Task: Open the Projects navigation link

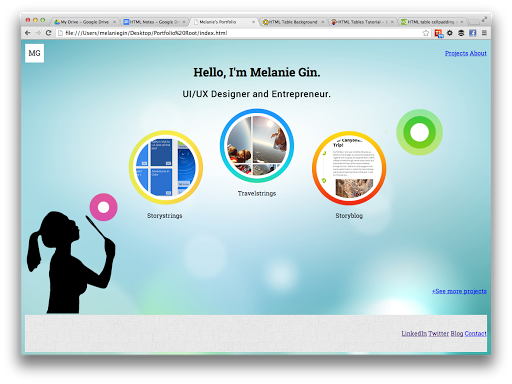Action: (x=456, y=53)
